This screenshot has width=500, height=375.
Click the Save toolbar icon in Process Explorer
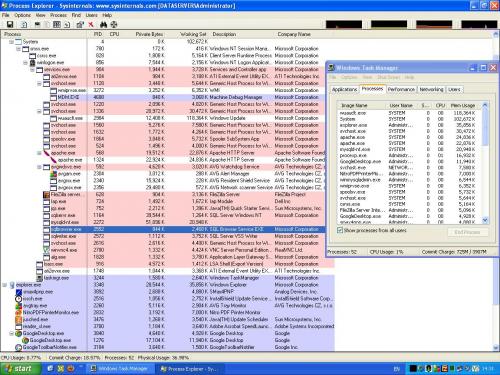(10, 24)
